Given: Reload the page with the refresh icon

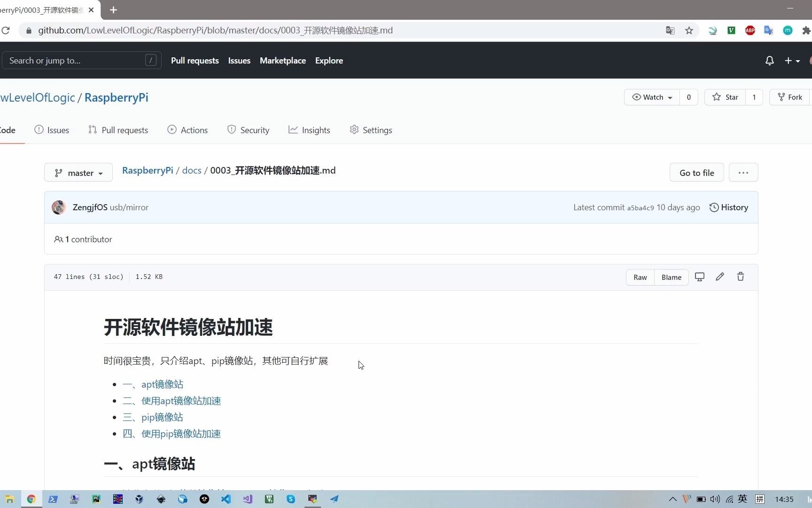Looking at the screenshot, I should [x=6, y=31].
